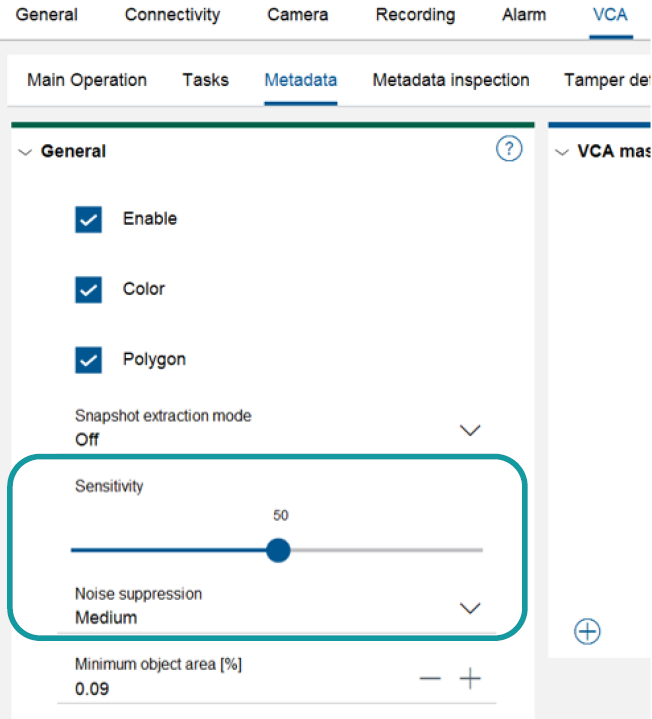The height and width of the screenshot is (719, 652).
Task: Go to Main Operation tab
Action: [x=87, y=80]
